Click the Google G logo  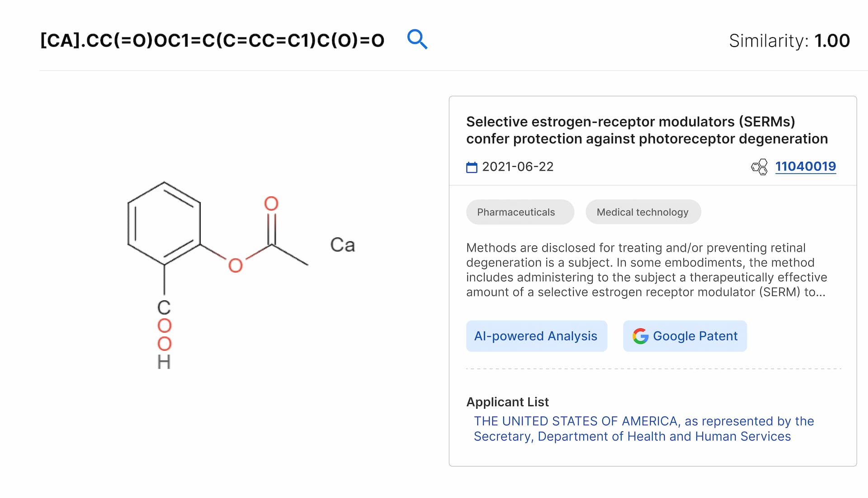click(x=640, y=336)
